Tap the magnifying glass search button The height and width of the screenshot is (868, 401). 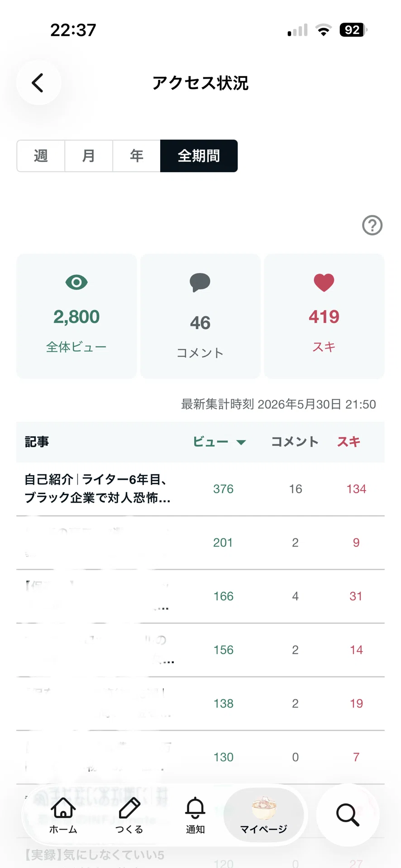[348, 815]
